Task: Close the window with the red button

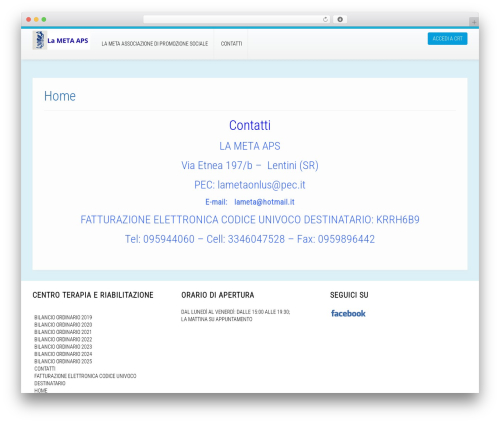Action: pyautogui.click(x=29, y=19)
